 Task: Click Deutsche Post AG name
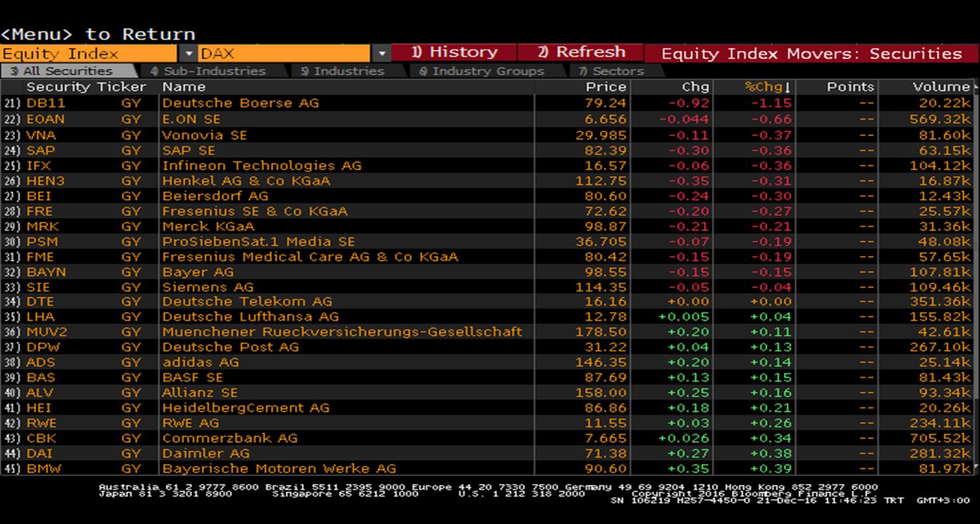pos(231,347)
